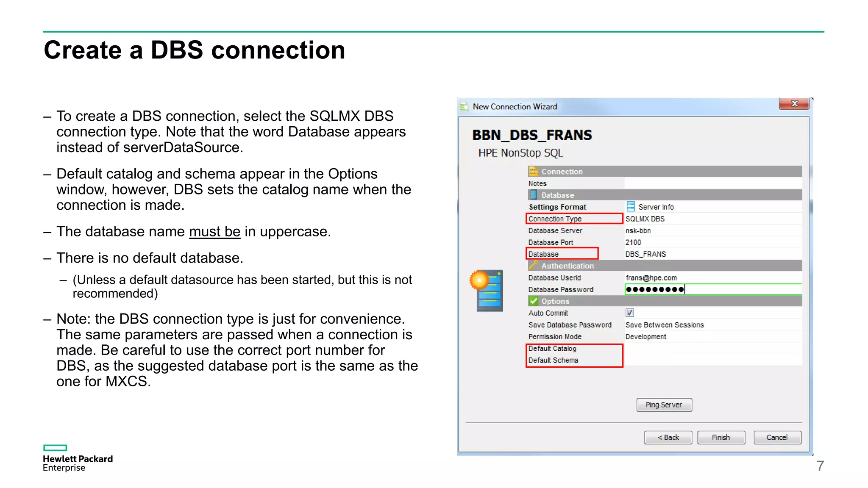Click the Database Userid label
This screenshot has height=488, width=868.
pos(554,278)
